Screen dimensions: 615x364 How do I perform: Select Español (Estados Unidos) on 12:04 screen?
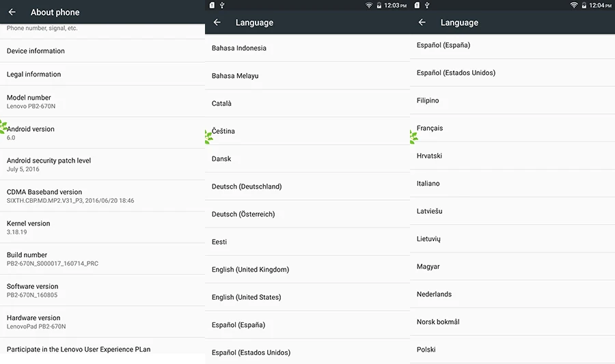point(512,73)
